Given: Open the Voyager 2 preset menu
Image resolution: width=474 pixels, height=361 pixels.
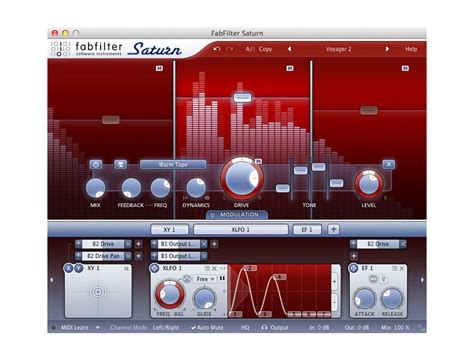Looking at the screenshot, I should (338, 49).
